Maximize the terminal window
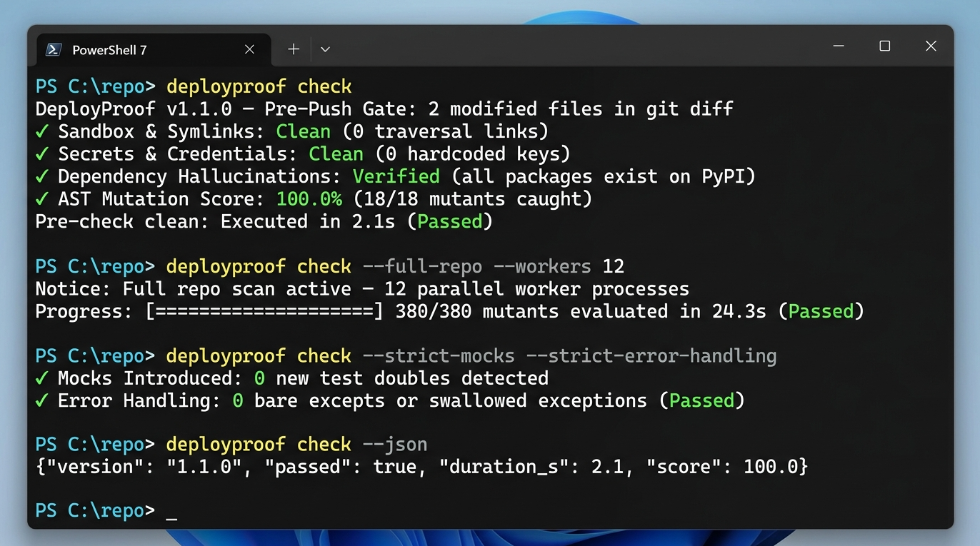This screenshot has height=546, width=980. coord(884,46)
